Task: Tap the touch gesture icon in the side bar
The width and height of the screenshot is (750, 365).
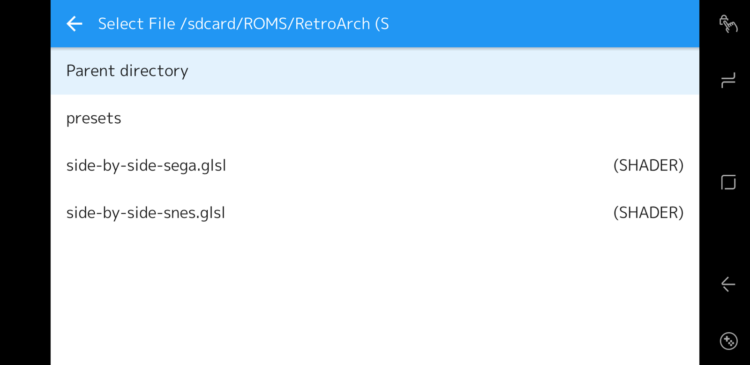Action: tap(728, 24)
